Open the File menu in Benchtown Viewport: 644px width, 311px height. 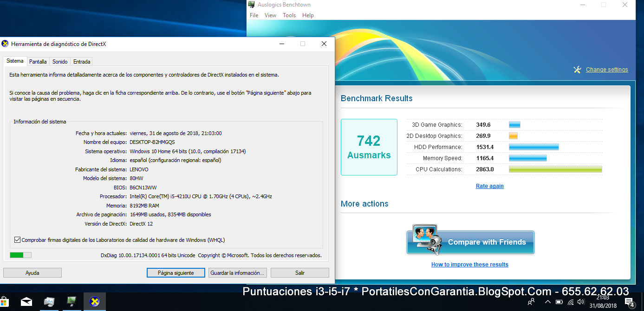click(x=254, y=15)
